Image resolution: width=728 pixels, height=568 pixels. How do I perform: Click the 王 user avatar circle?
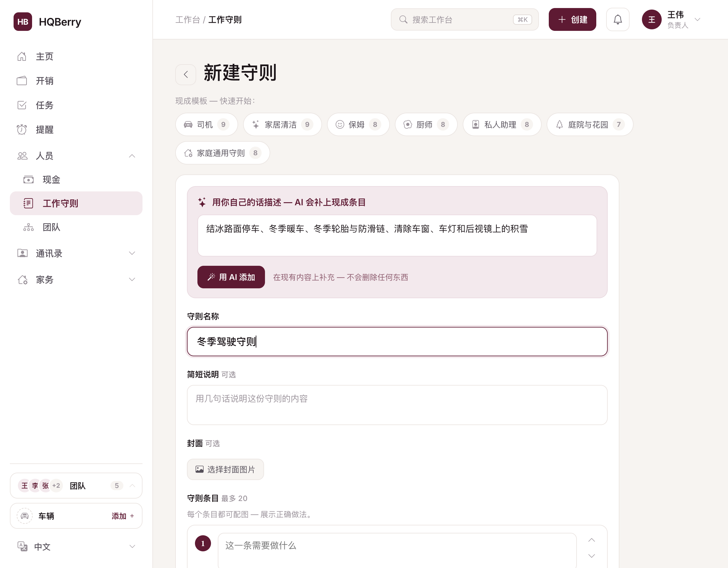click(x=652, y=19)
